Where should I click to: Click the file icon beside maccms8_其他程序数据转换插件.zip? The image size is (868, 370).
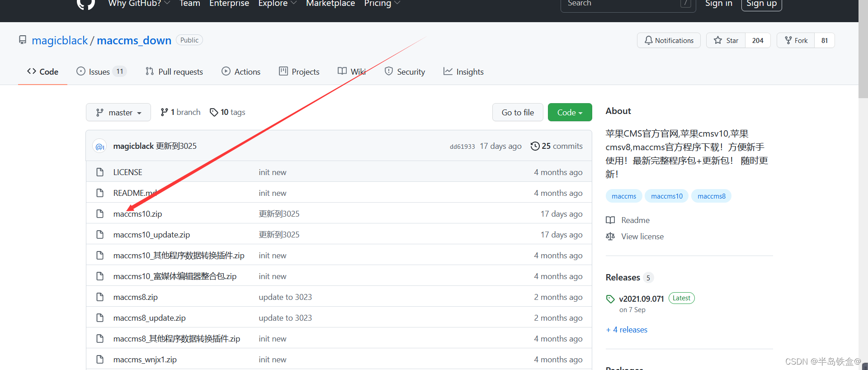[x=100, y=339]
